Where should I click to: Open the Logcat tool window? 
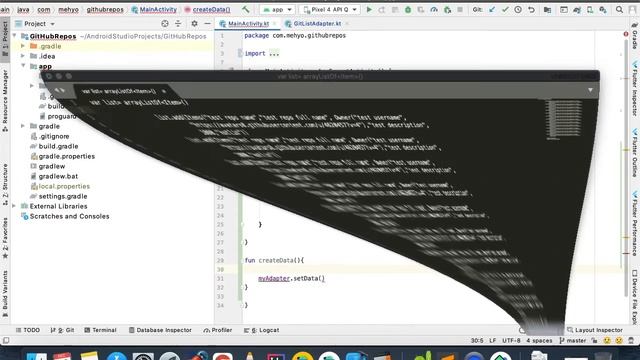click(x=261, y=330)
